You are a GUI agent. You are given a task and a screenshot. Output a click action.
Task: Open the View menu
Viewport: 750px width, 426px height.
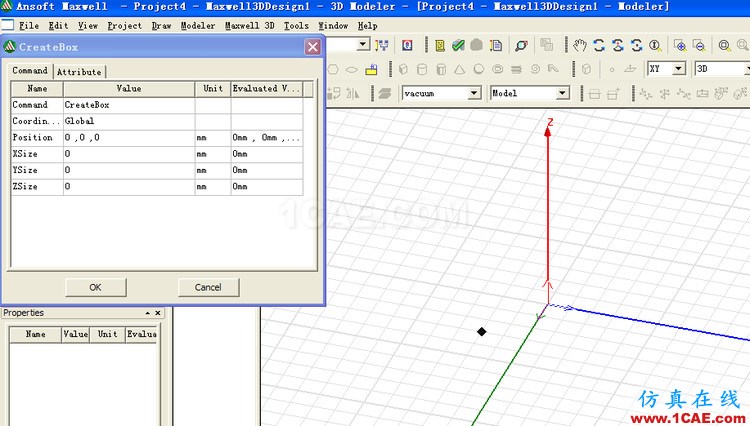[88, 25]
